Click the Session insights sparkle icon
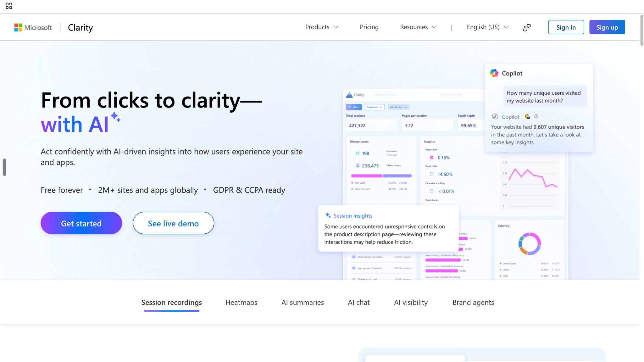This screenshot has height=362, width=644. point(328,215)
